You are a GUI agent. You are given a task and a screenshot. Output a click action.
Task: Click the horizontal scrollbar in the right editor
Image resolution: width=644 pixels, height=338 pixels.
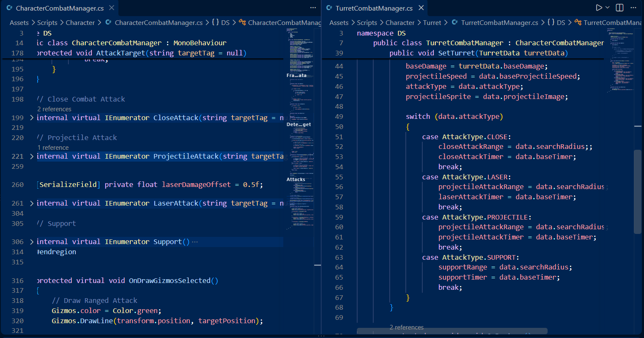click(452, 331)
